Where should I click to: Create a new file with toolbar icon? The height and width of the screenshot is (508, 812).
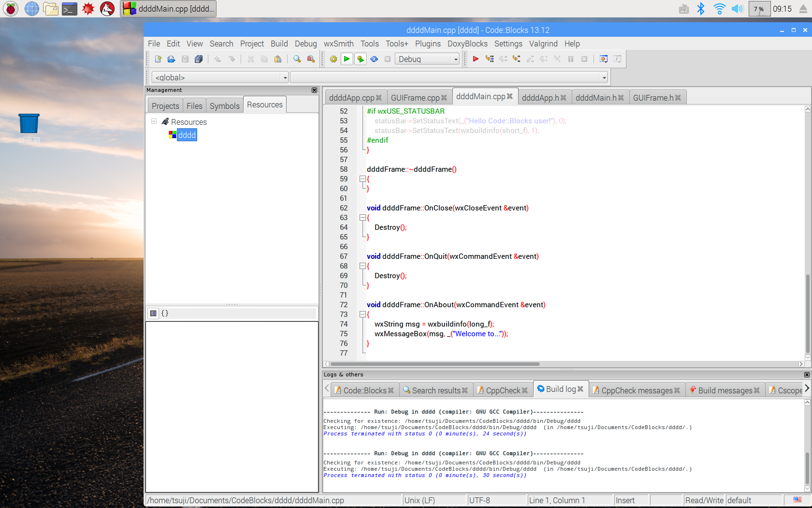pyautogui.click(x=158, y=59)
